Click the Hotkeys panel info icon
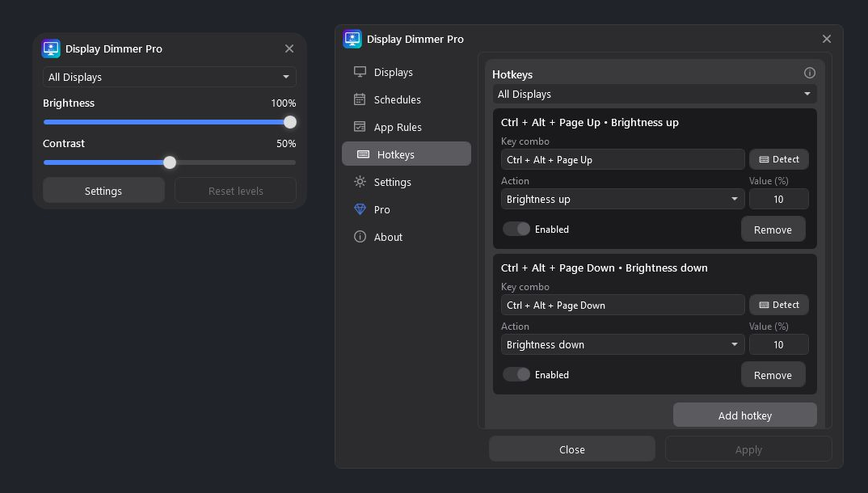Image resolution: width=868 pixels, height=493 pixels. click(x=809, y=73)
